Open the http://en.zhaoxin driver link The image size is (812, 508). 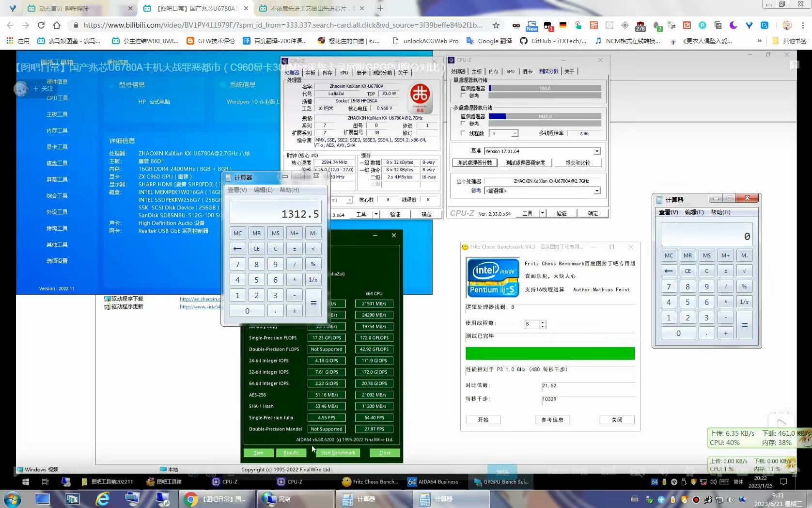[200, 299]
